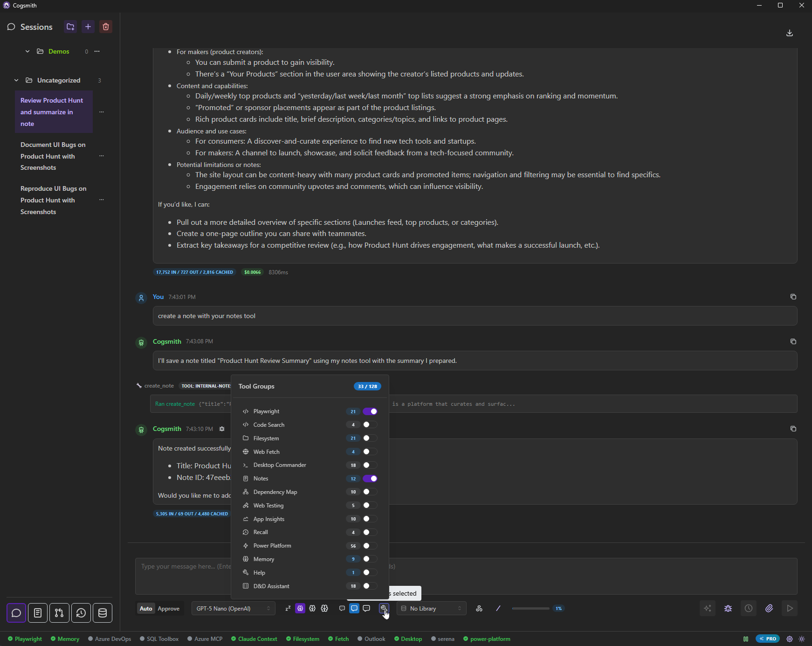Click the clock schedule icon
Screen dimensions: 812x646
tap(749, 608)
